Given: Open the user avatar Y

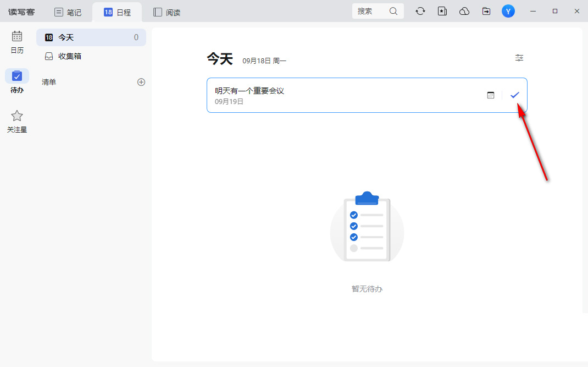Looking at the screenshot, I should [x=508, y=11].
